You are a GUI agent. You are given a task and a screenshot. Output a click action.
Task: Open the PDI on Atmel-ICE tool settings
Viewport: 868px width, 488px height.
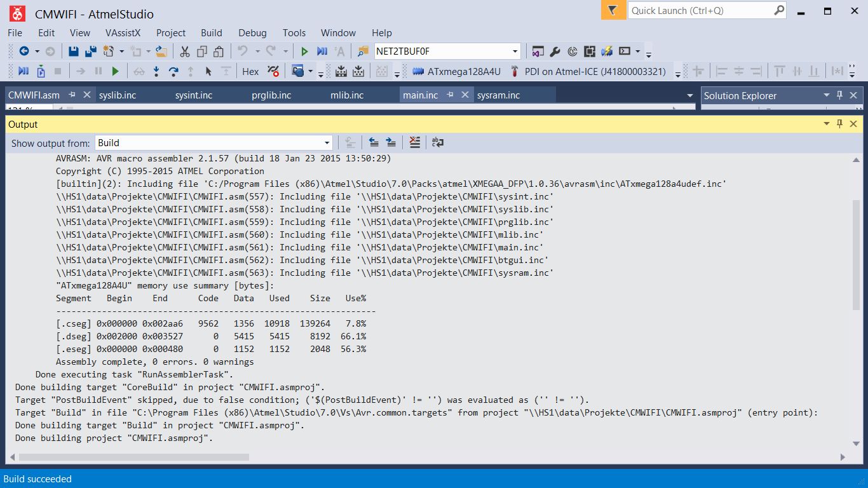pos(588,71)
